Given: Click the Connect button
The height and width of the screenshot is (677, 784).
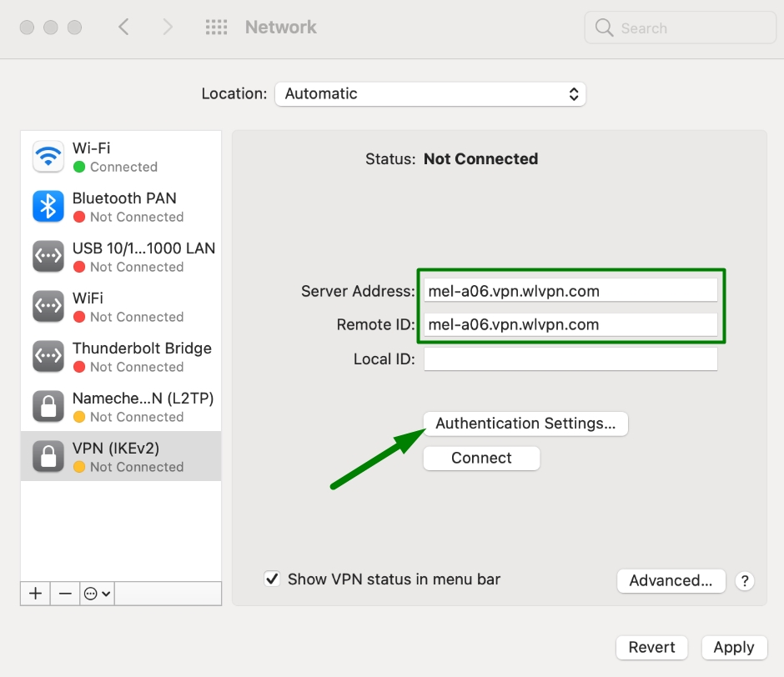Looking at the screenshot, I should click(x=481, y=458).
